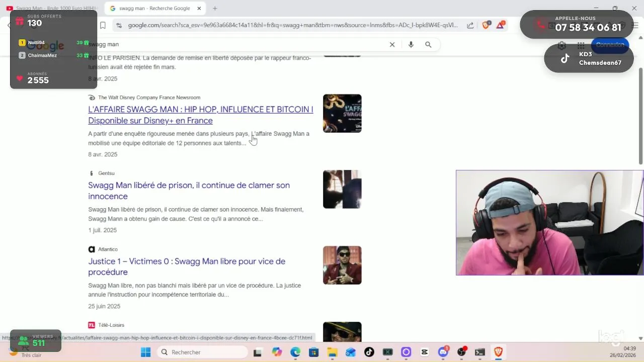Open Outlook mail from the taskbar
This screenshot has height=362, width=644.
[351, 352]
